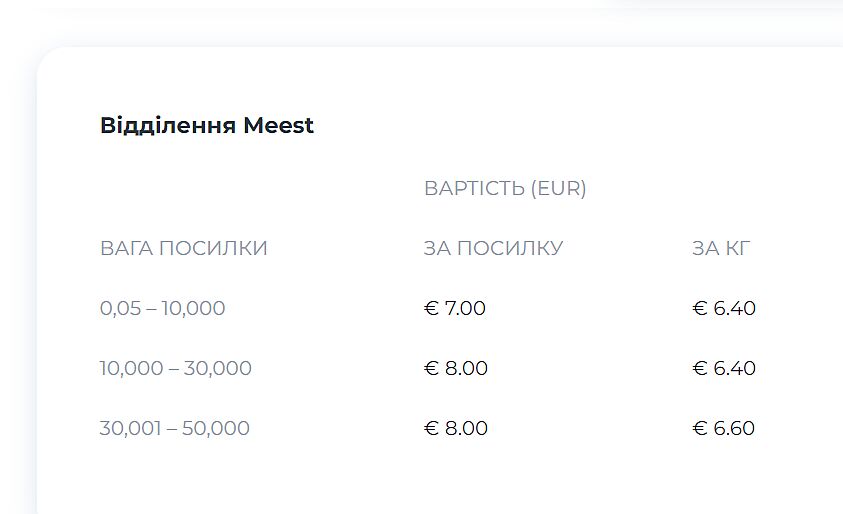Click the 50,000 upper weight limit

click(x=216, y=428)
